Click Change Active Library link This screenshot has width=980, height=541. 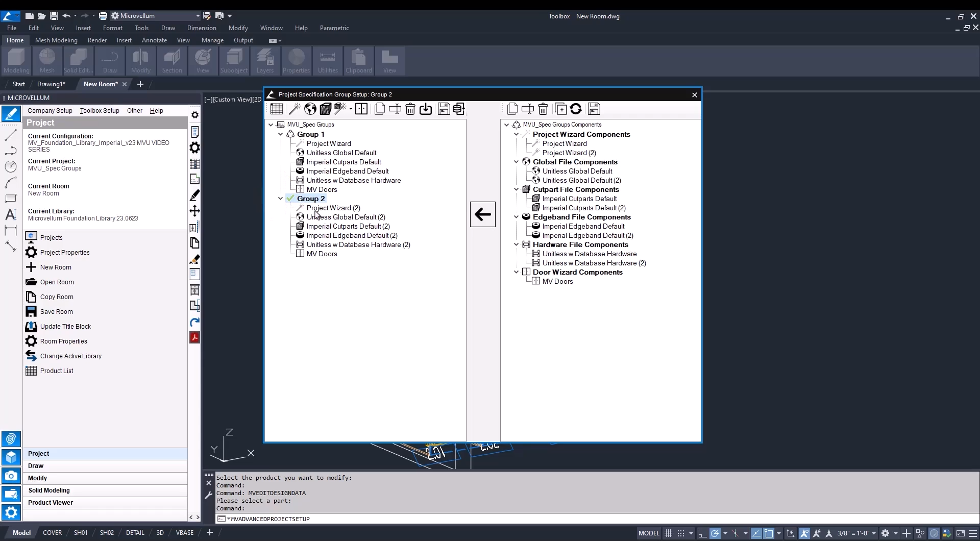(x=71, y=356)
